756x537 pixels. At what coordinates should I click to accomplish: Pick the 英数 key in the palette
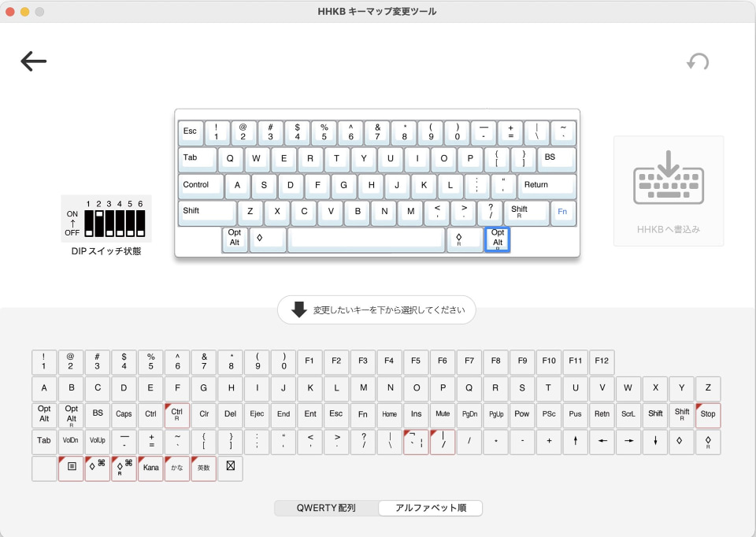[203, 468]
